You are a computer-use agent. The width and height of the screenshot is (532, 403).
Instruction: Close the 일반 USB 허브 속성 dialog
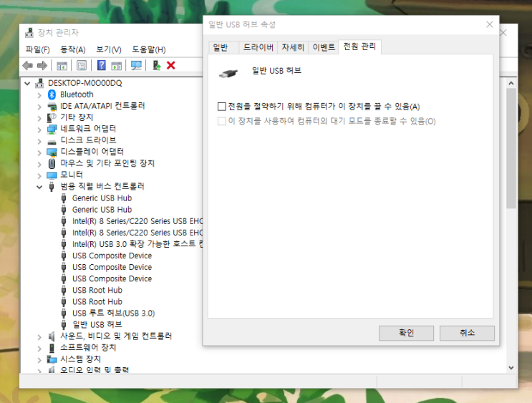pos(489,24)
